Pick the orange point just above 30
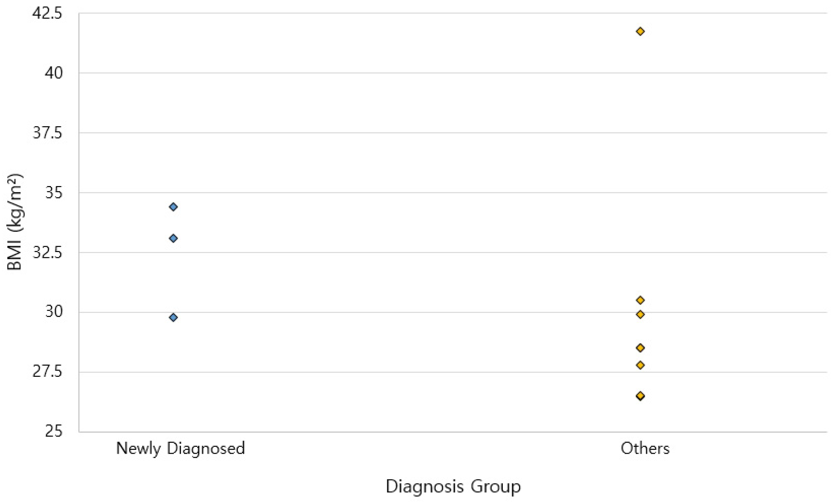The image size is (837, 504). 640,300
